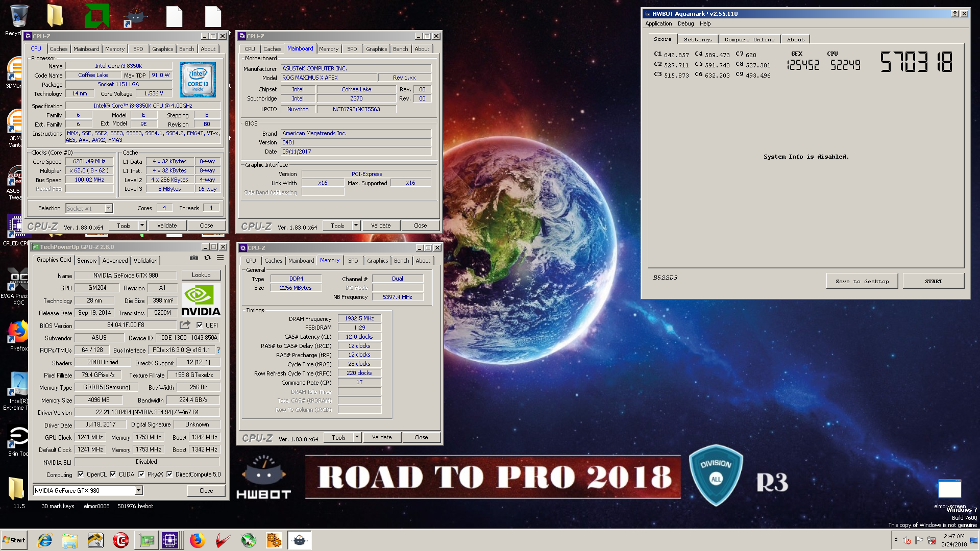Viewport: 980px width, 551px height.
Task: Click the Bus Interface question mark help
Action: click(x=218, y=350)
